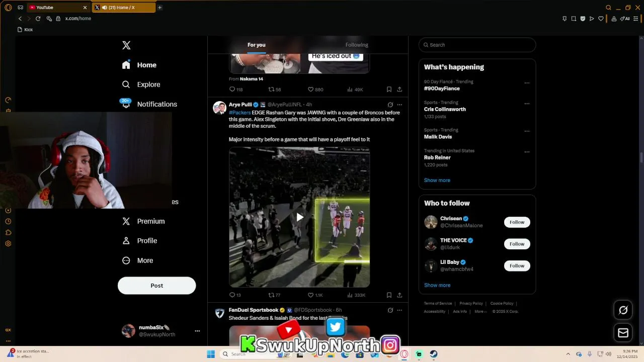Repost the post with 77 reposts

click(274, 295)
